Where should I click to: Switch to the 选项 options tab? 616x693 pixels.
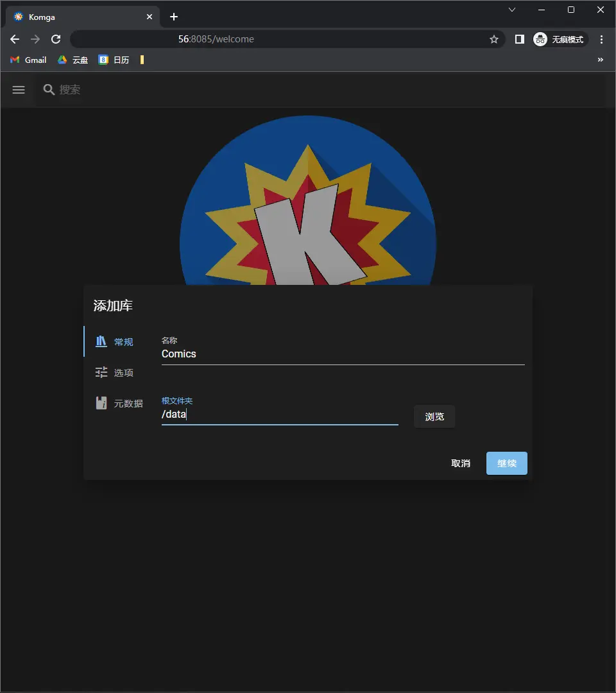pyautogui.click(x=117, y=373)
